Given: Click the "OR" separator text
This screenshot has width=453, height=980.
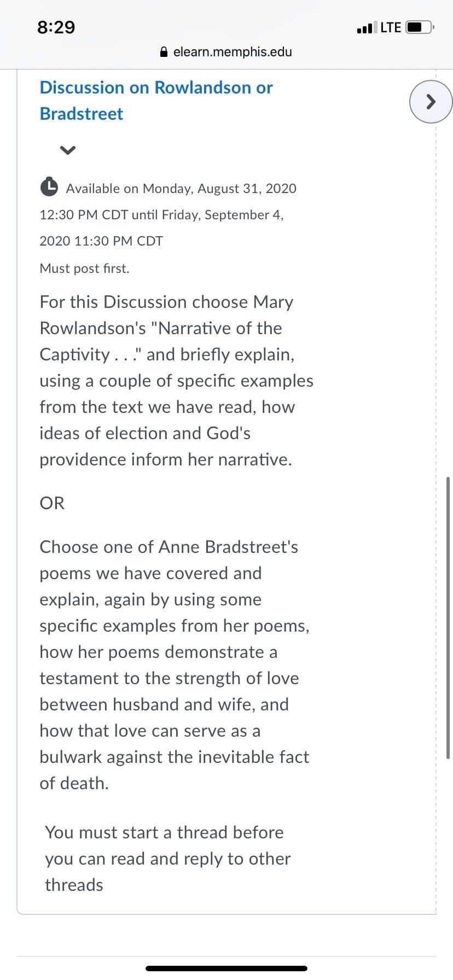Looking at the screenshot, I should point(52,503).
